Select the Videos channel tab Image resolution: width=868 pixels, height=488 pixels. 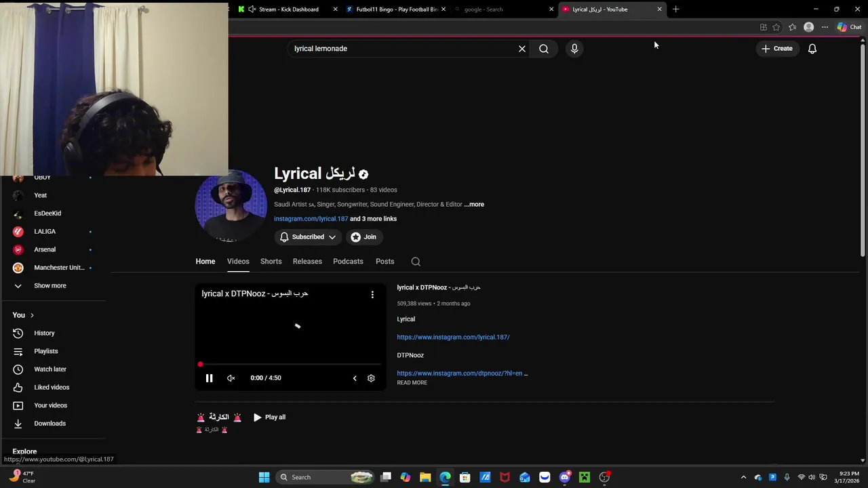238,262
